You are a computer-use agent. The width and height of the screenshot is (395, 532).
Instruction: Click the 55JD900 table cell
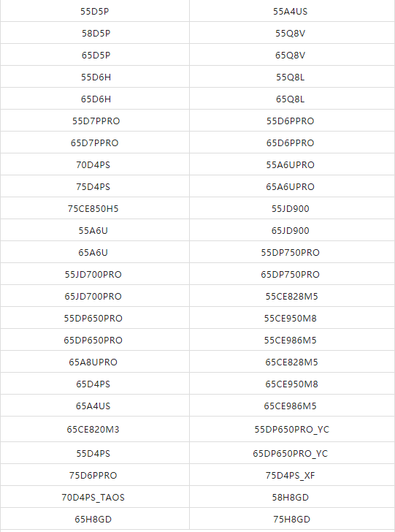[x=291, y=208]
